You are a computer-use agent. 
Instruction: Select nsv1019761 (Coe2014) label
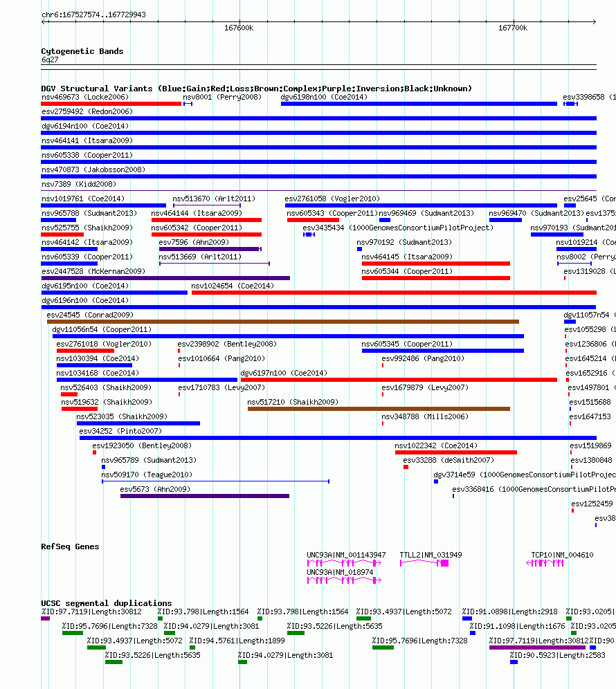pyautogui.click(x=82, y=199)
